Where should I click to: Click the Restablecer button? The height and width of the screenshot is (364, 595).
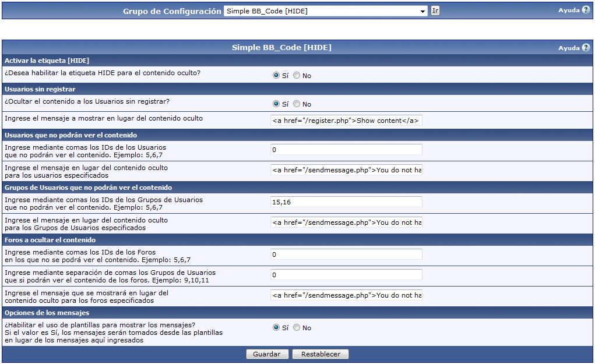point(320,354)
